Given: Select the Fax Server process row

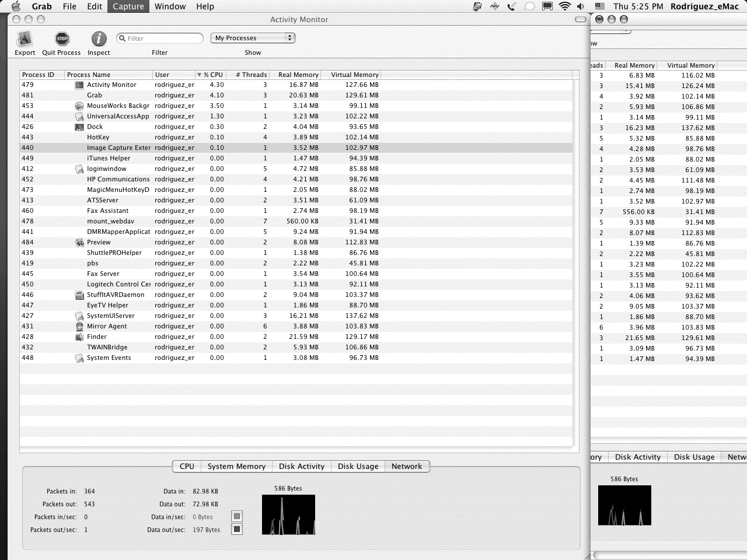Looking at the screenshot, I should pyautogui.click(x=296, y=274).
